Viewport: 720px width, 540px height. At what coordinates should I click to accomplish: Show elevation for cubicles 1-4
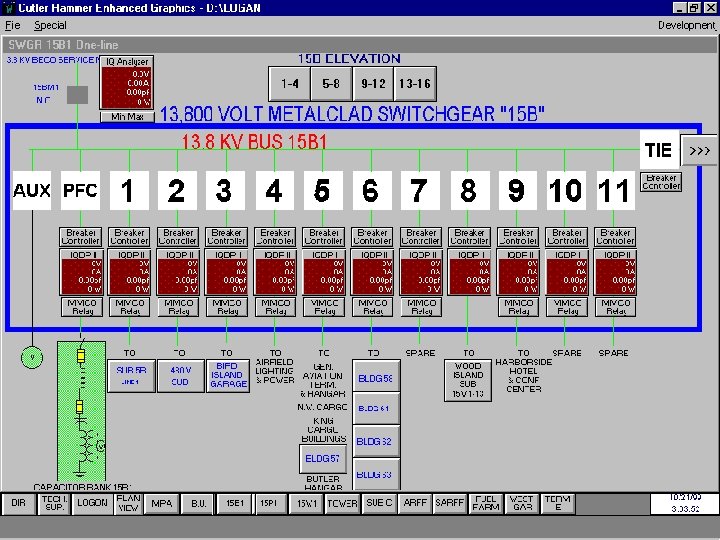point(290,84)
